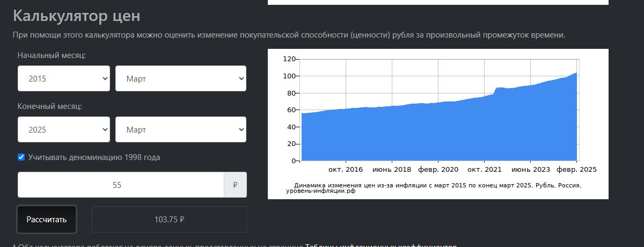644x247 pixels.
Task: Click the result field showing 103.75 ₽
Action: pos(169,220)
